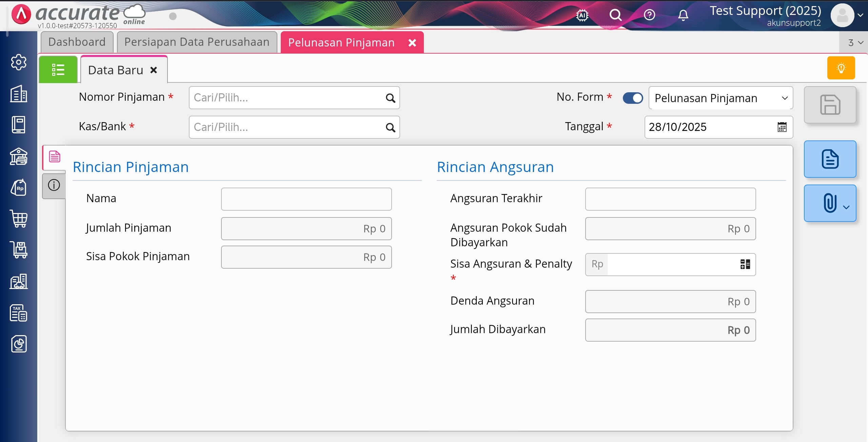The height and width of the screenshot is (442, 868).
Task: Open the settings gear in sidebar
Action: coord(19,62)
